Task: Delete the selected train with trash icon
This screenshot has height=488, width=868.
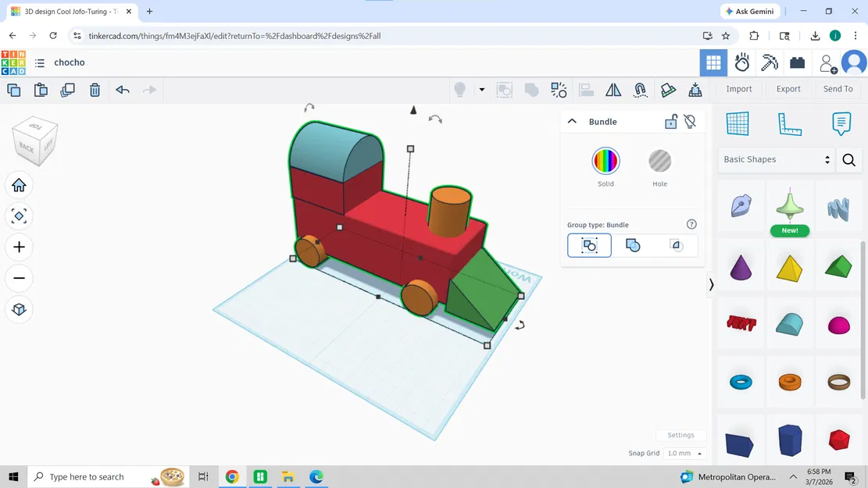Action: click(95, 90)
